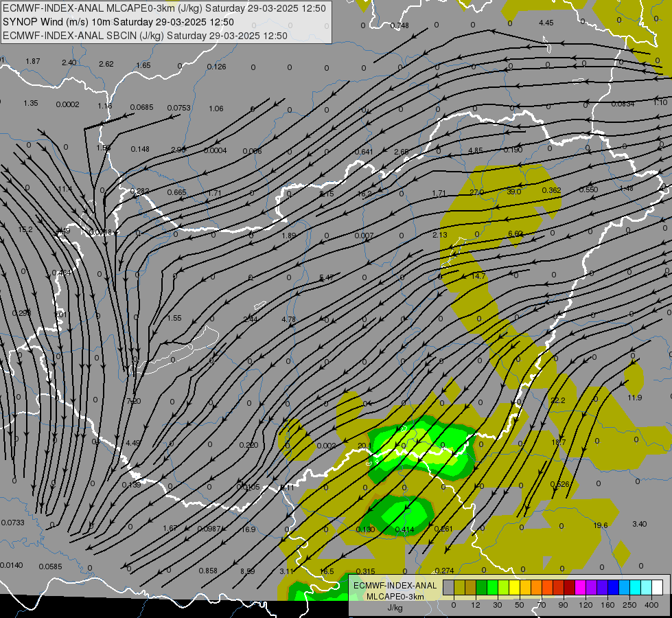Click the white swatch at the legend's end

[657, 588]
